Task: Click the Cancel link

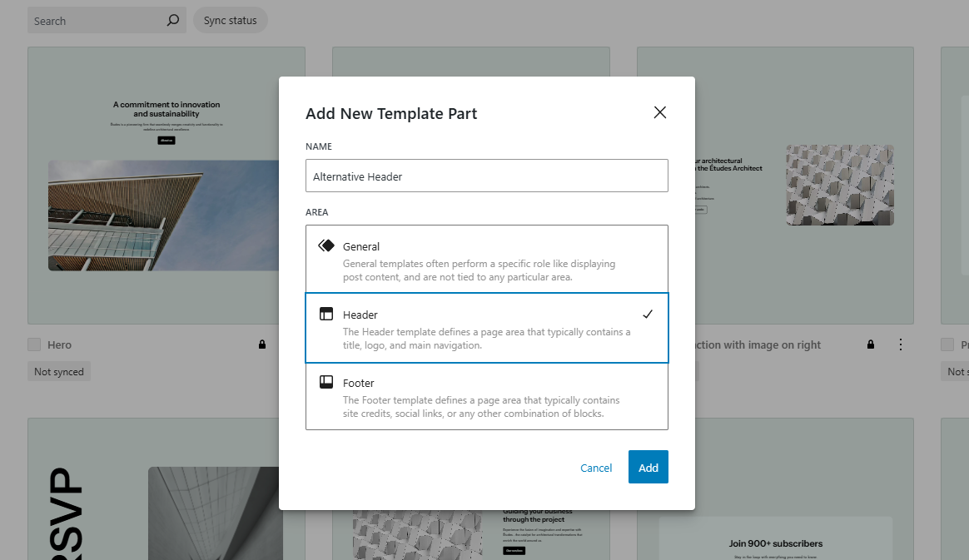Action: [x=596, y=468]
